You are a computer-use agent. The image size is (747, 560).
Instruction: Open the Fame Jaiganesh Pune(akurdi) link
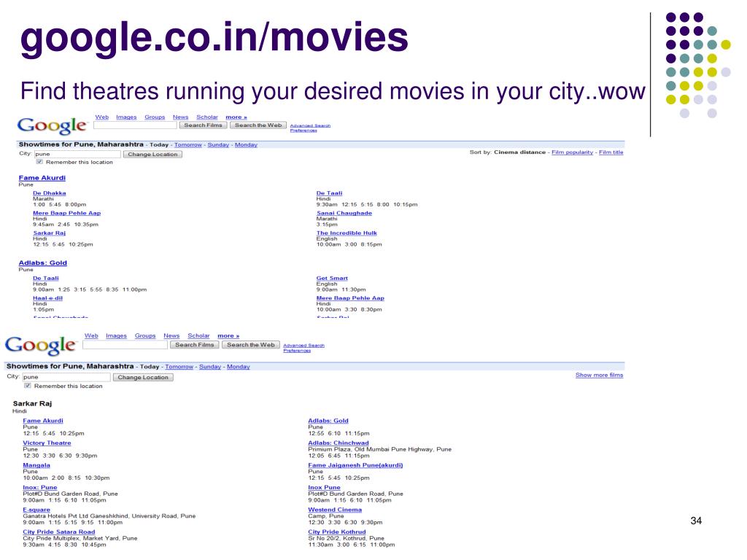coord(355,465)
